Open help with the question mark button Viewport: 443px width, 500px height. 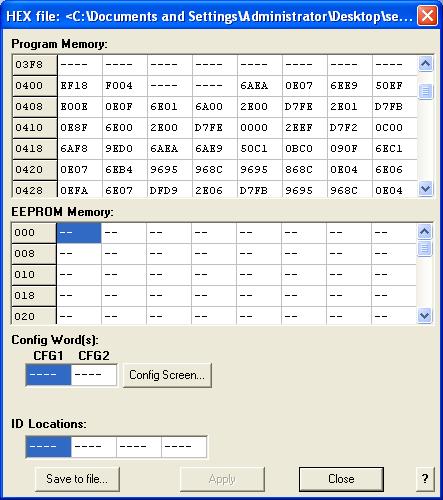[x=425, y=479]
